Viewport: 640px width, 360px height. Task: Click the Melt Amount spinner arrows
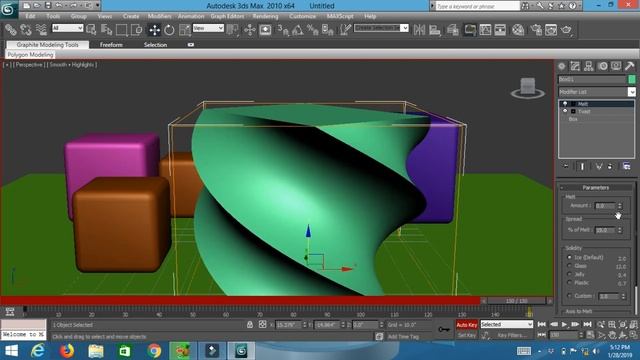pyautogui.click(x=620, y=206)
